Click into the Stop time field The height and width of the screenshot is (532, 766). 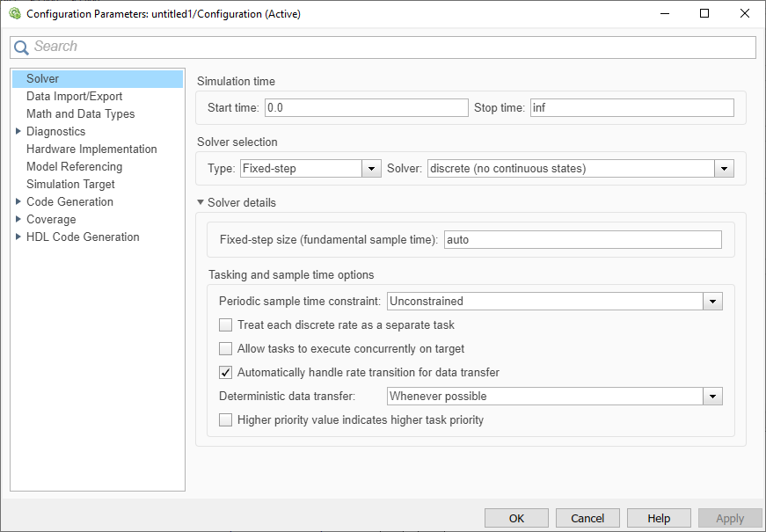click(631, 108)
